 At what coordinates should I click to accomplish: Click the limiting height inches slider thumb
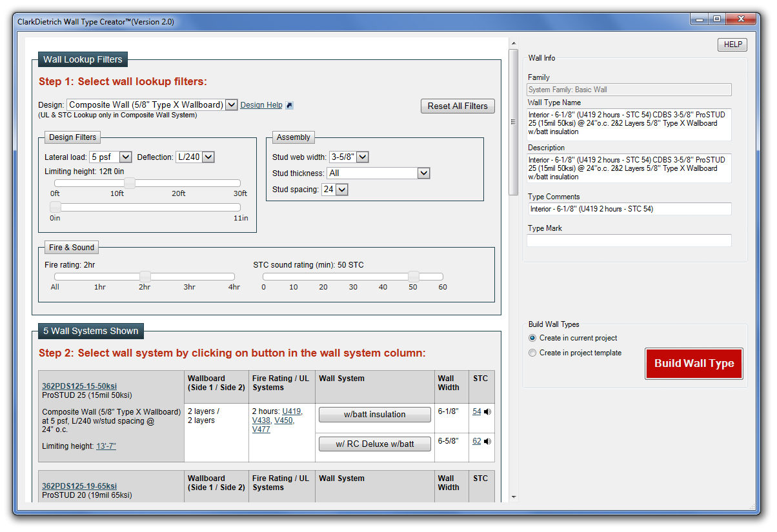55,207
